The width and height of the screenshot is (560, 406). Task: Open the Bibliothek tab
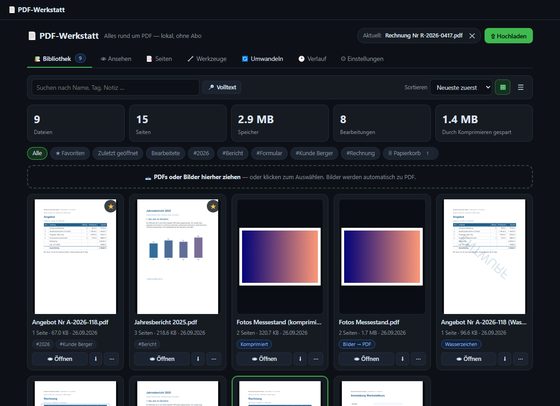click(60, 59)
